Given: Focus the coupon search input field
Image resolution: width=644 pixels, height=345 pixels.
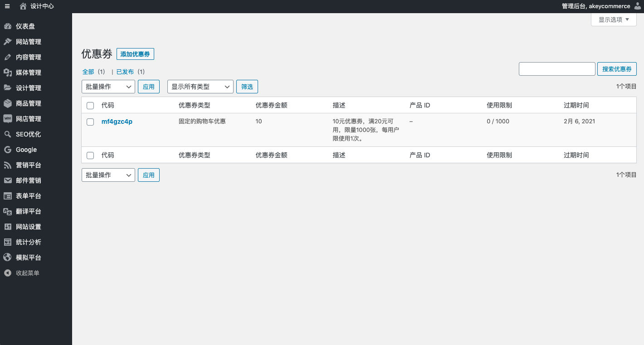Looking at the screenshot, I should 557,69.
